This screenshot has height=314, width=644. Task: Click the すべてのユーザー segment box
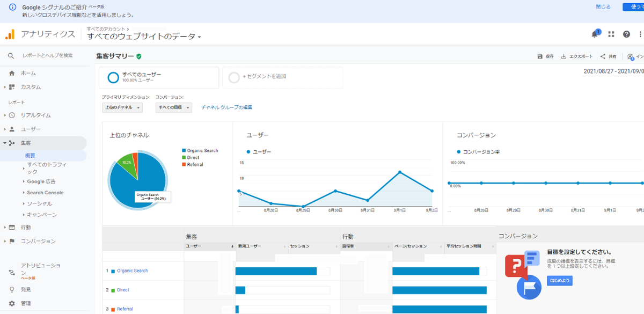click(159, 77)
